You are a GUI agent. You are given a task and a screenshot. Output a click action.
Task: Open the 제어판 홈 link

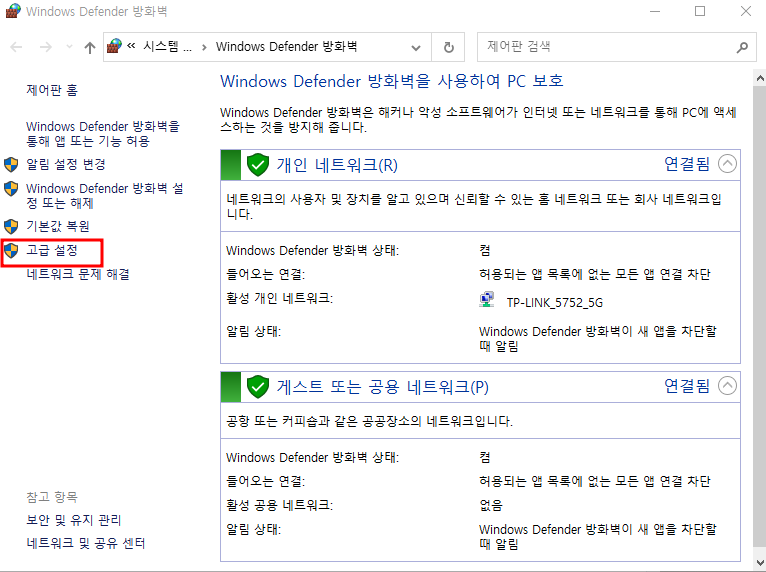point(52,90)
